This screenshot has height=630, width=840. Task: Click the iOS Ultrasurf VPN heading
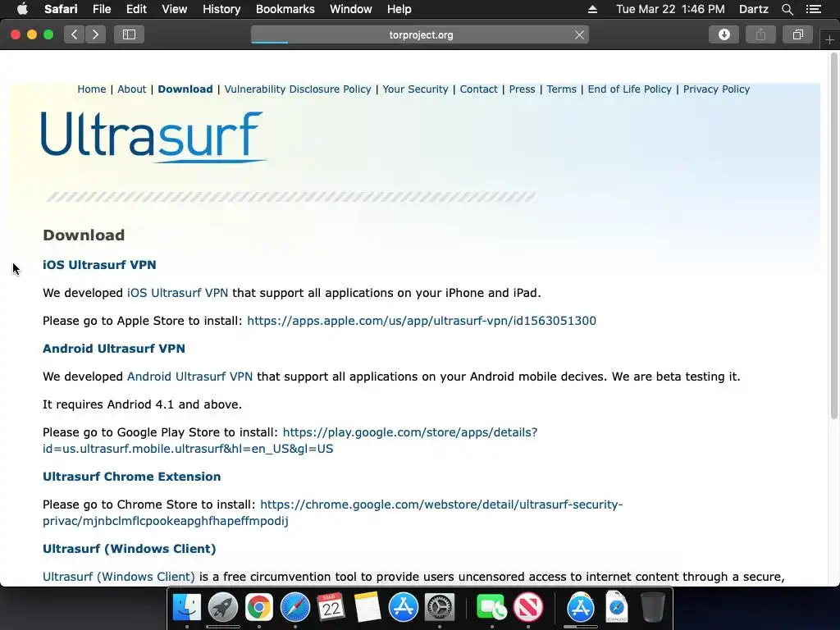(99, 265)
